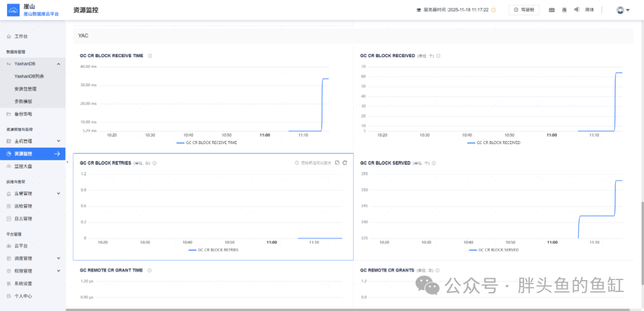
Task: Click the 崖山 cloud logo icon
Action: (13, 10)
